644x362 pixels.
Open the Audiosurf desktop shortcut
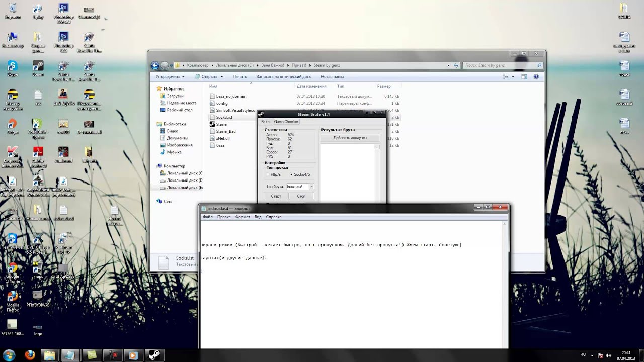tap(63, 154)
